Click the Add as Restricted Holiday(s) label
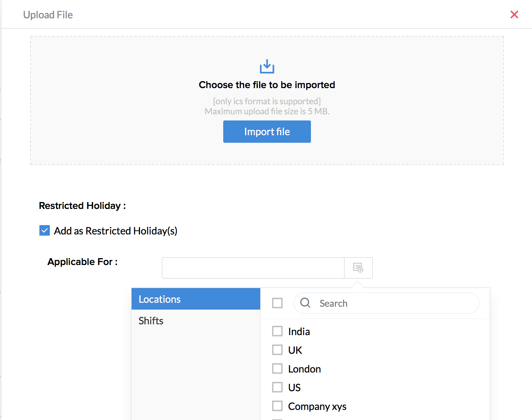The image size is (532, 420). tap(115, 231)
